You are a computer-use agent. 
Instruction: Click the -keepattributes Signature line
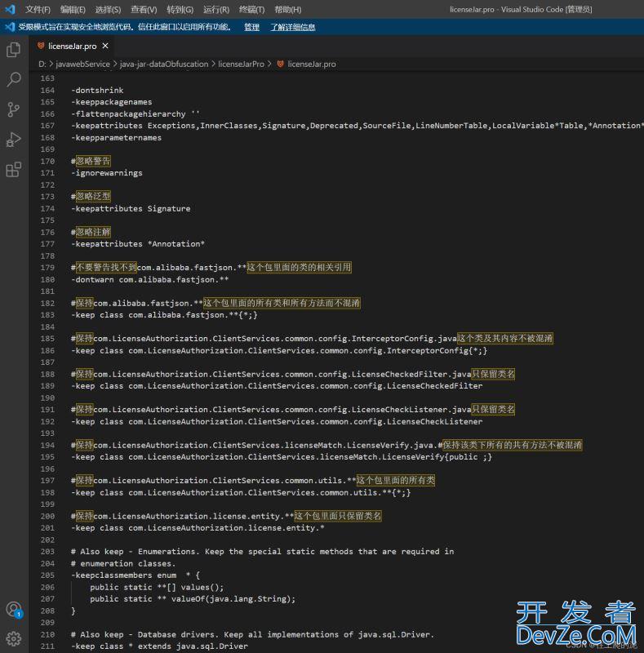(131, 209)
